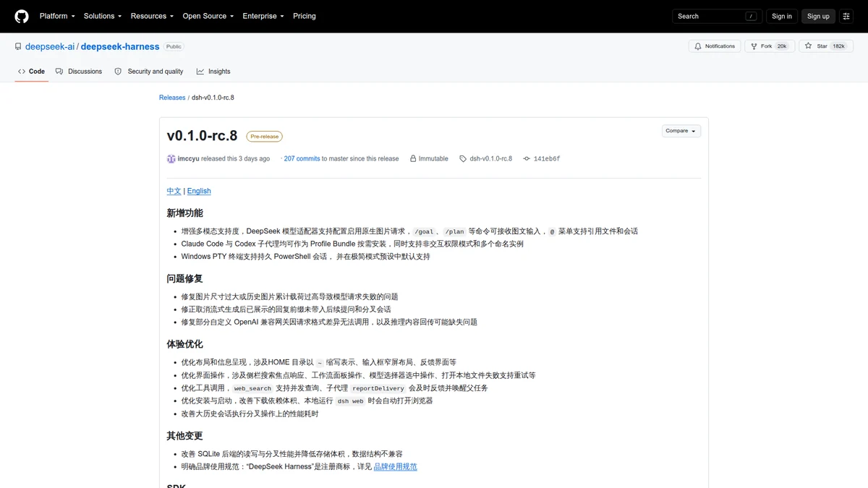Click the Claude Code 与 Codex bullet line
Viewport: 868px width, 488px height.
pyautogui.click(x=352, y=244)
